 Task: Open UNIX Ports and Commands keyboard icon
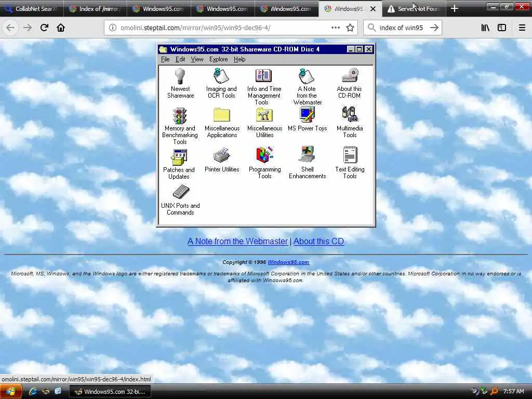(181, 192)
